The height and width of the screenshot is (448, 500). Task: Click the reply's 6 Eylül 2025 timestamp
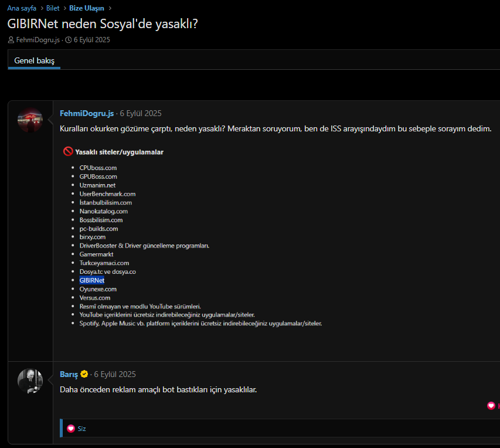click(115, 374)
